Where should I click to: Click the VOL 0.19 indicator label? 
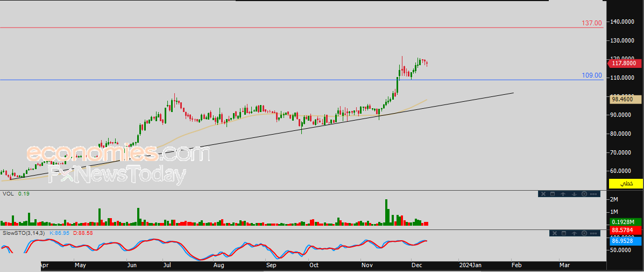[x=17, y=193]
